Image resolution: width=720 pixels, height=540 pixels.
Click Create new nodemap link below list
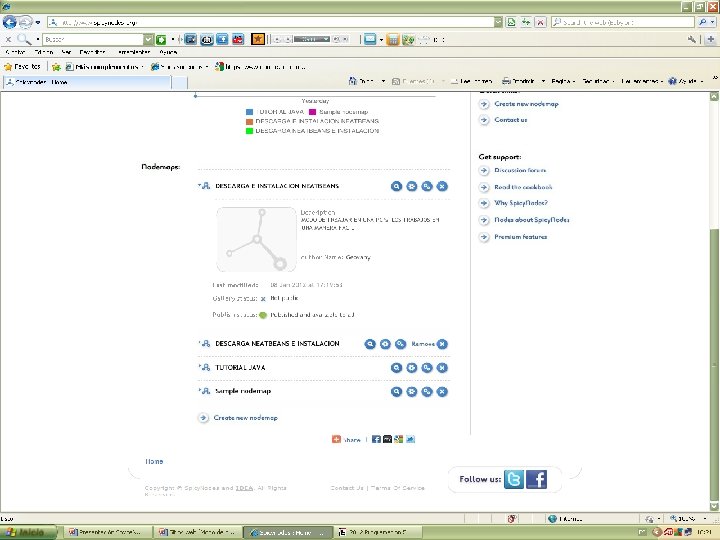245,418
